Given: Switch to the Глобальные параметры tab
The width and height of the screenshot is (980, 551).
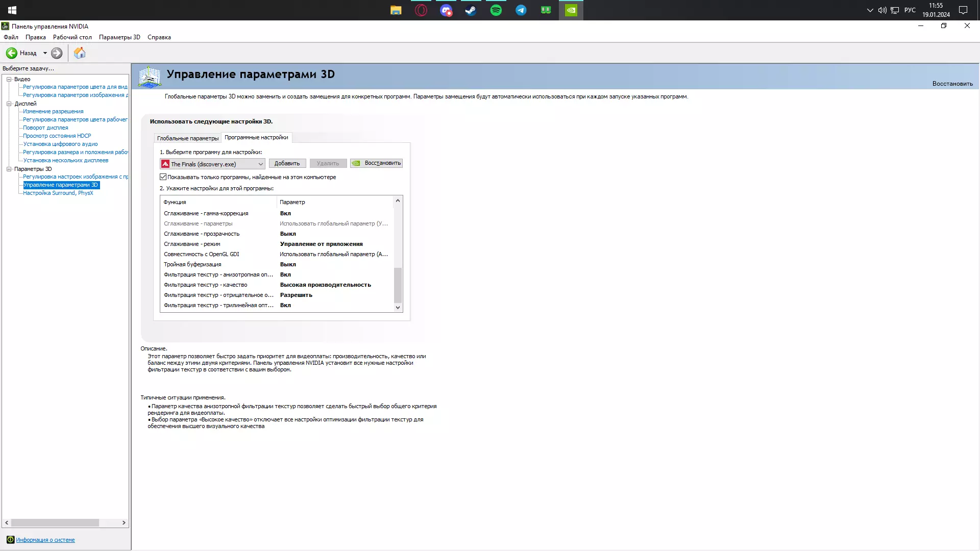Looking at the screenshot, I should pyautogui.click(x=187, y=138).
